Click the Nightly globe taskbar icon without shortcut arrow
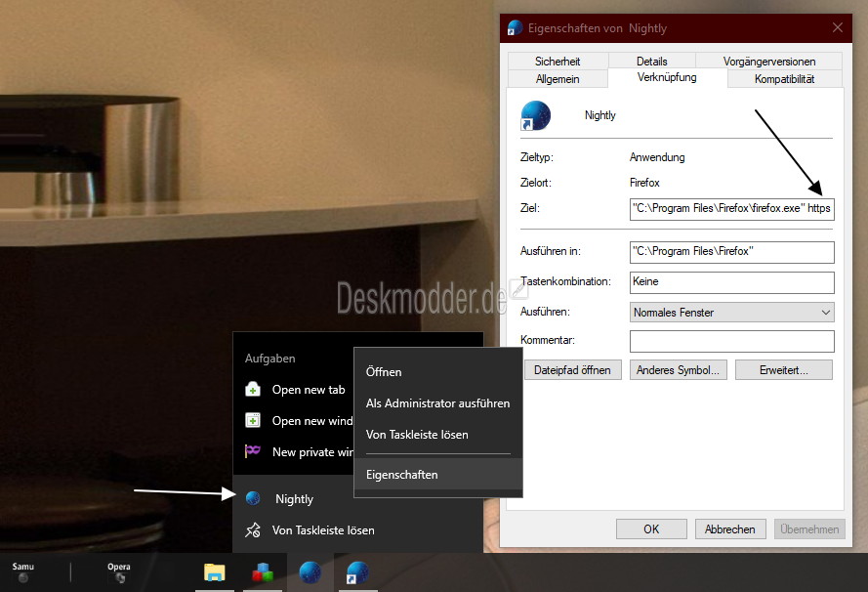The image size is (868, 592). (310, 572)
